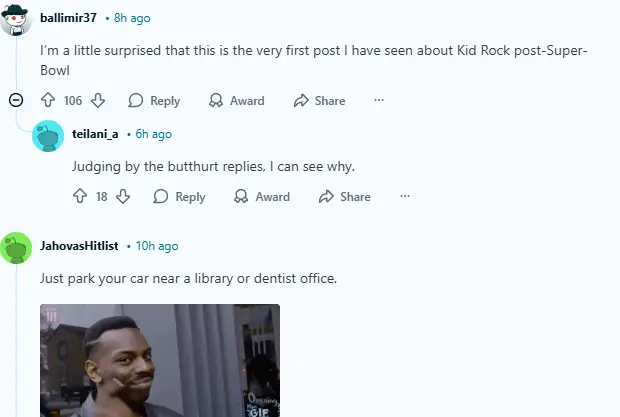Downvote teilani_a's reply

pos(123,196)
